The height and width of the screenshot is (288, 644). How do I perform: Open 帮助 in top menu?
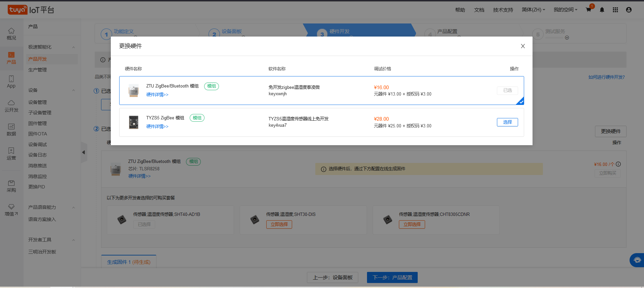pos(460,10)
